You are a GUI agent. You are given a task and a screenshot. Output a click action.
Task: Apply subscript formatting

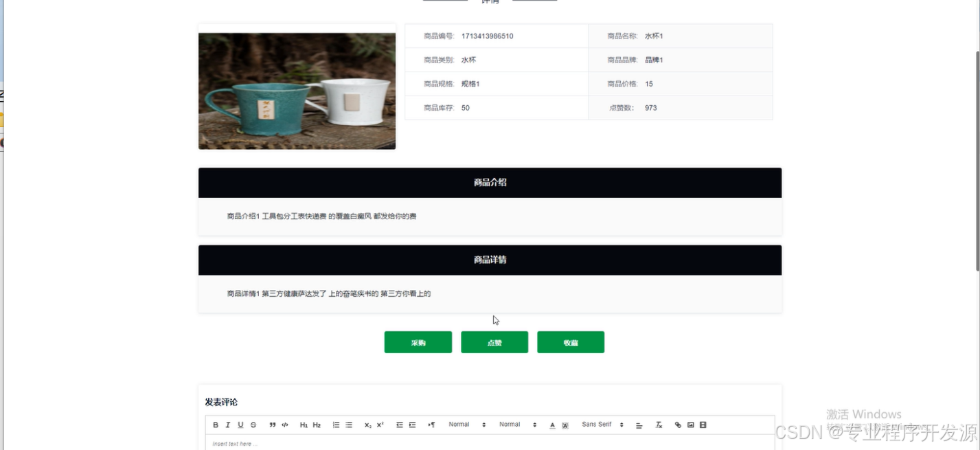pyautogui.click(x=368, y=425)
